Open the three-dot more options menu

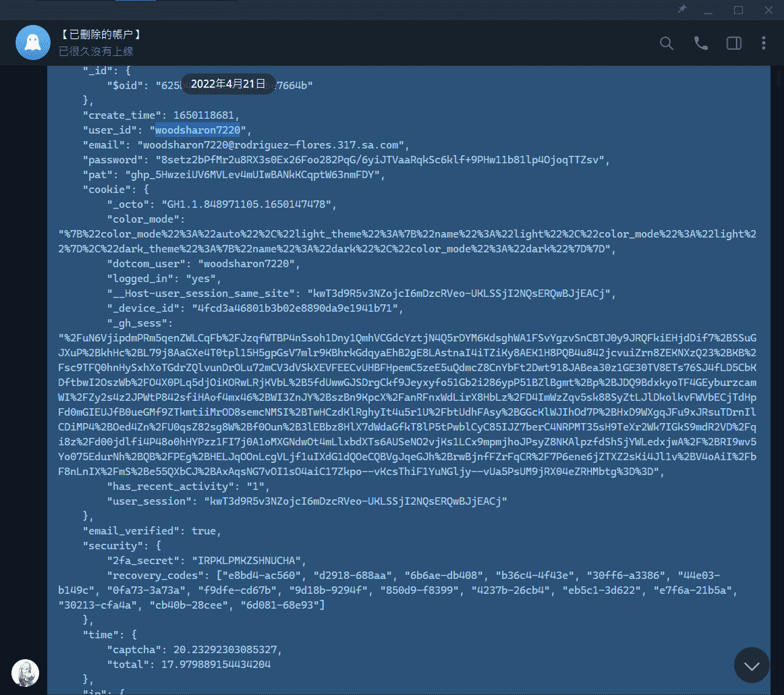(x=763, y=43)
